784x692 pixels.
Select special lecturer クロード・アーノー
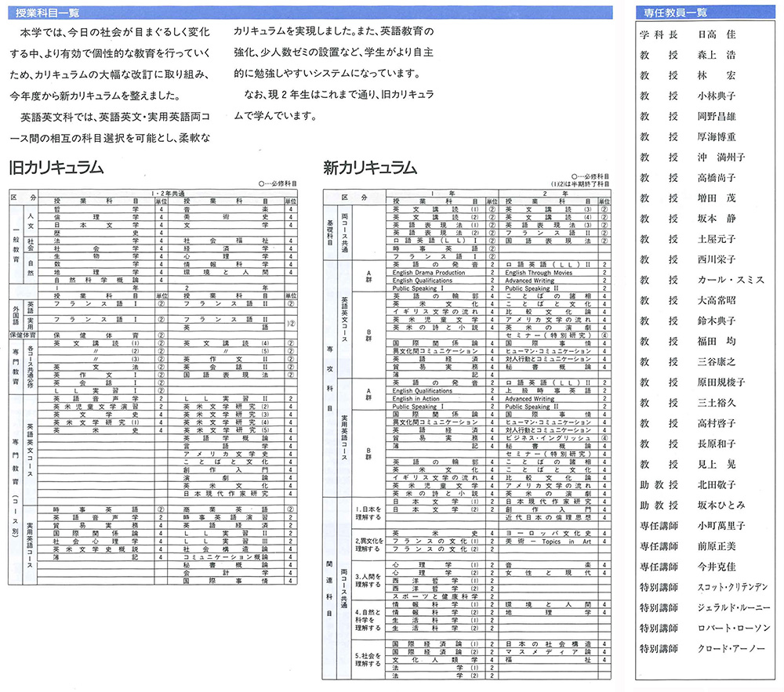(731, 649)
